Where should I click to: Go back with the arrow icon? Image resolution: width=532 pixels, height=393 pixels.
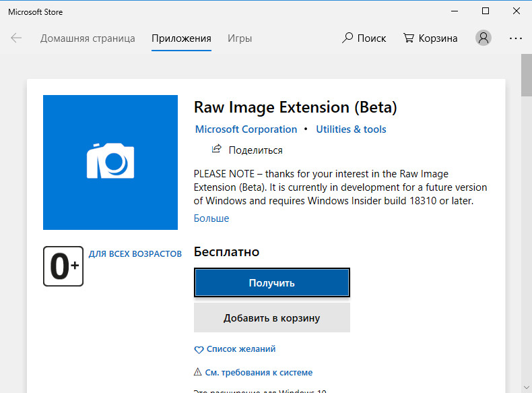16,38
